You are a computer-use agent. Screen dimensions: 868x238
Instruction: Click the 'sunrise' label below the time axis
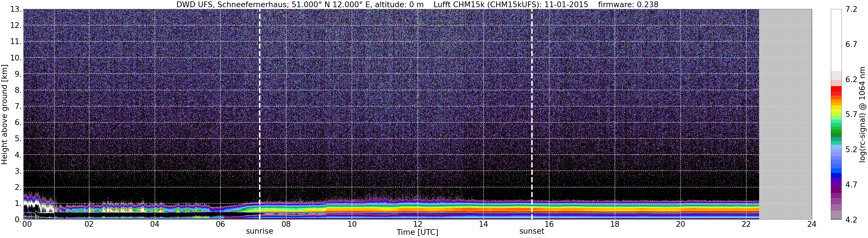click(x=260, y=231)
